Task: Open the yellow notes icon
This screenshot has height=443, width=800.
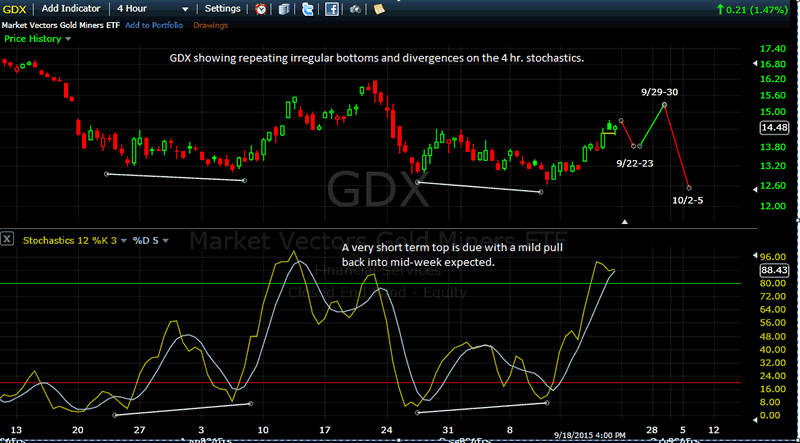Action: click(379, 9)
